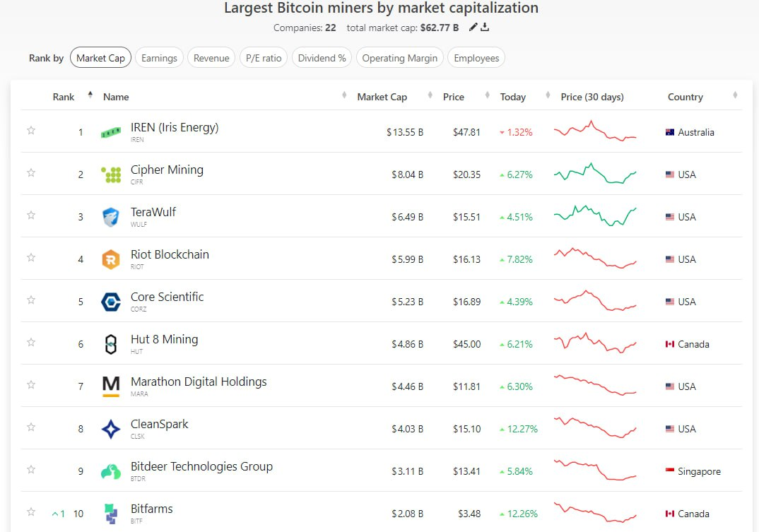
Task: Rank companies by Dividend %
Action: [x=322, y=58]
